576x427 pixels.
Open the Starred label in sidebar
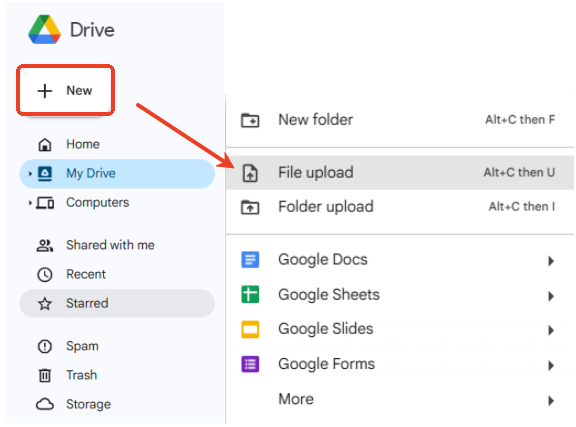click(87, 303)
